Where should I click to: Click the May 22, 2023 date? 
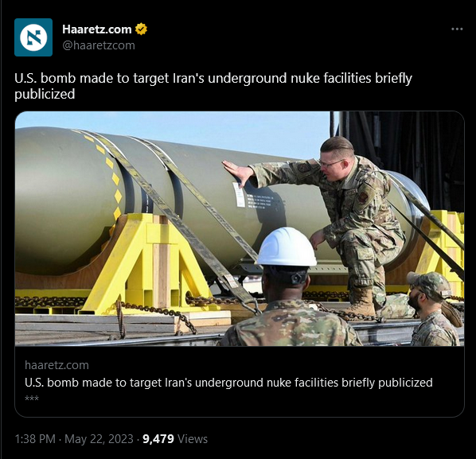pos(99,439)
